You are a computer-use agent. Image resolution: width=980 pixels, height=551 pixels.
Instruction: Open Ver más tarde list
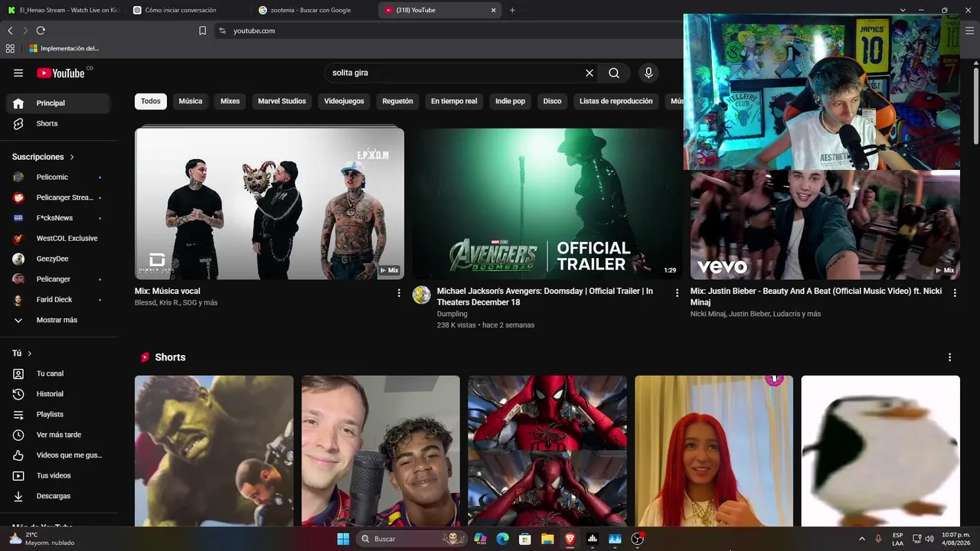(x=58, y=435)
